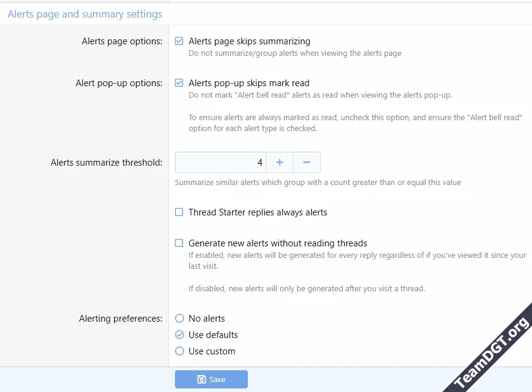Click the Alert pop-up options label
This screenshot has height=392, width=532.
point(119,83)
